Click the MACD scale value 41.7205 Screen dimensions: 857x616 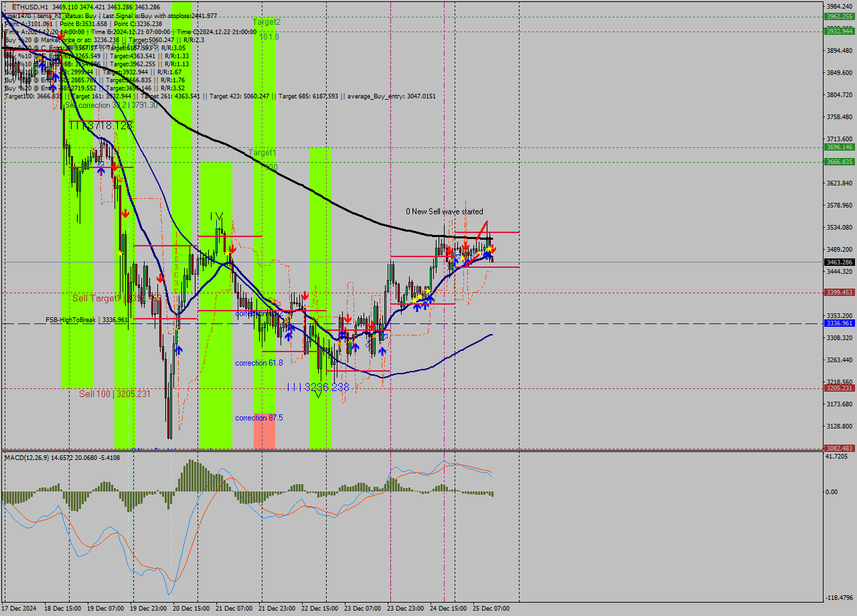837,457
